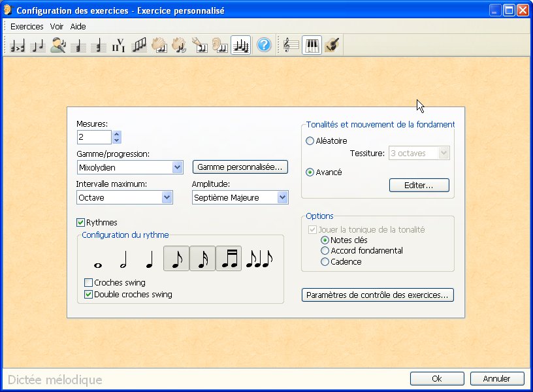The width and height of the screenshot is (533, 392).
Task: Choose the Cadence radio option
Action: pos(325,262)
